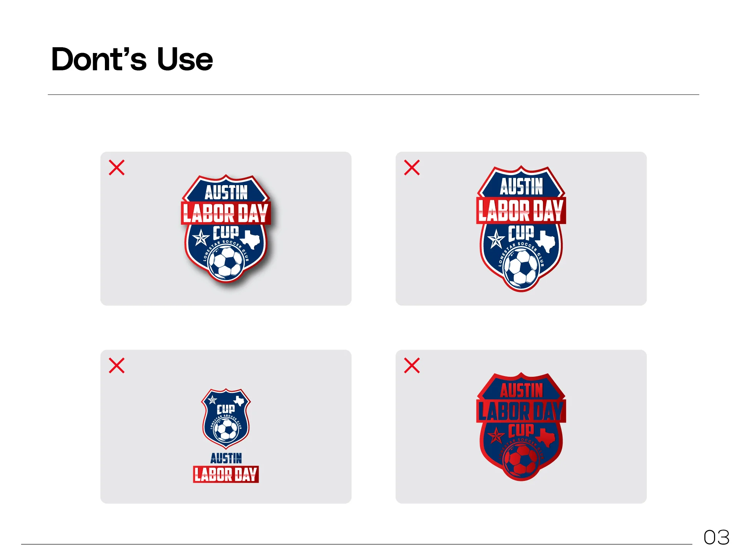The width and height of the screenshot is (747, 560).
Task: Click the page number 03
Action: tap(716, 537)
